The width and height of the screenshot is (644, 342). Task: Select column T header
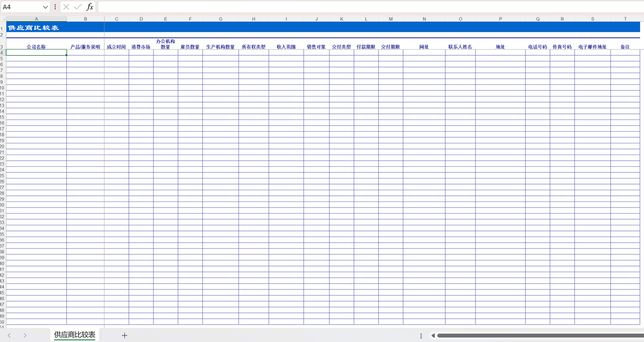coord(625,19)
